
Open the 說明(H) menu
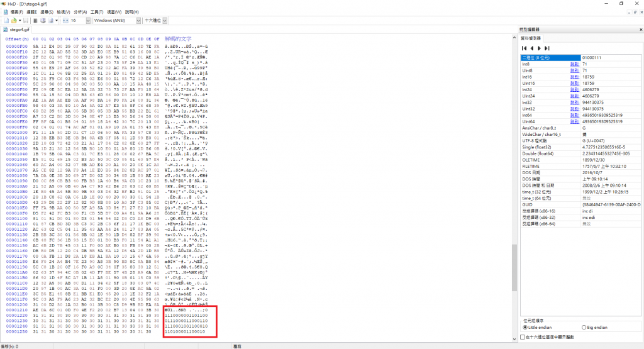pyautogui.click(x=132, y=12)
